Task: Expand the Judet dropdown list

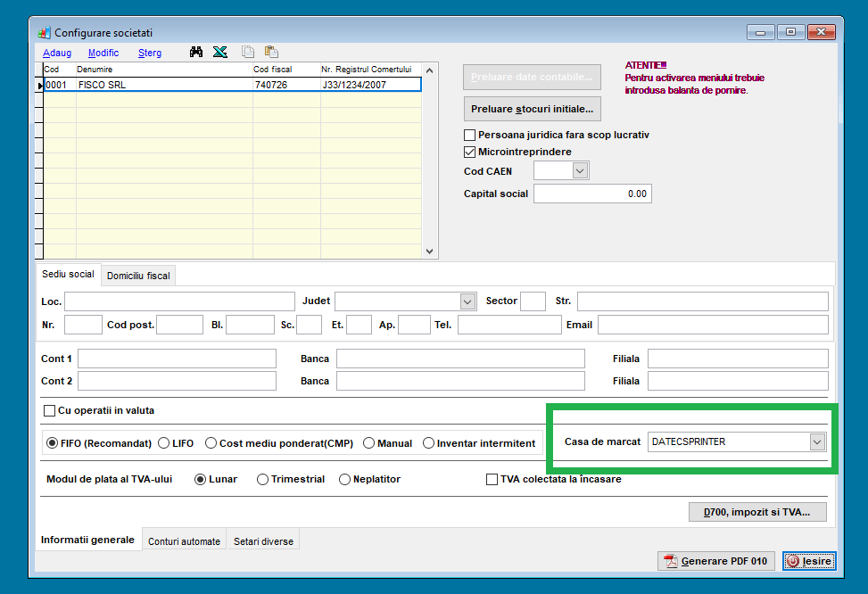Action: coord(467,301)
